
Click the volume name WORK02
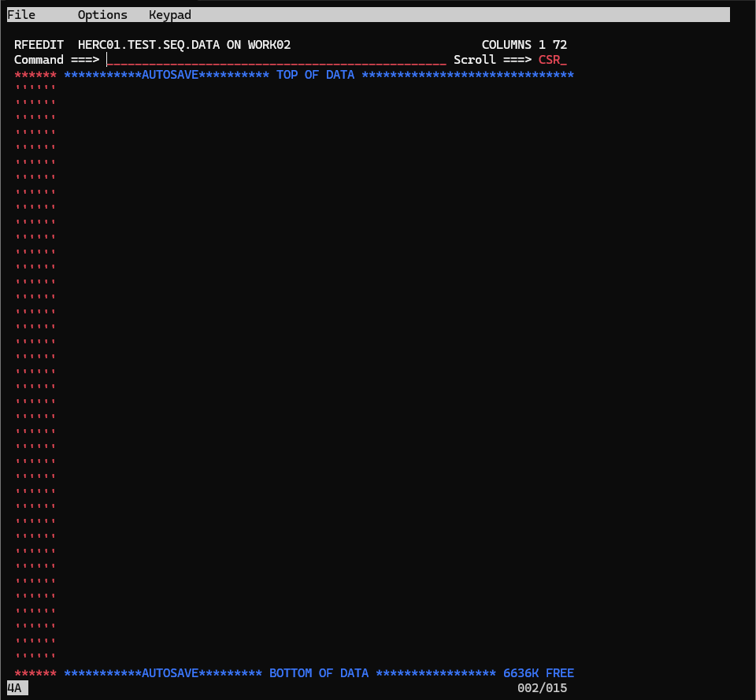269,45
